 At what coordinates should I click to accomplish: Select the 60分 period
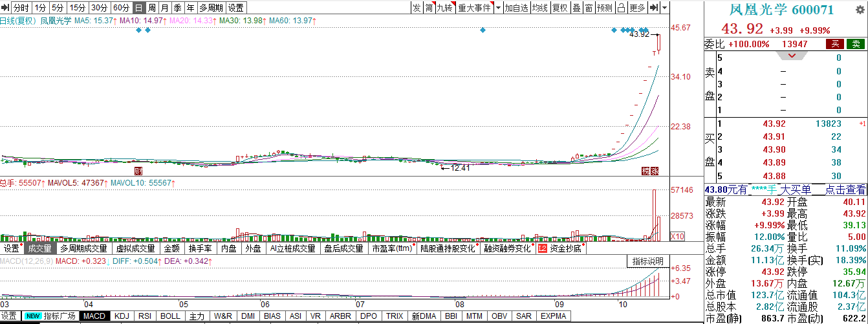tap(121, 8)
